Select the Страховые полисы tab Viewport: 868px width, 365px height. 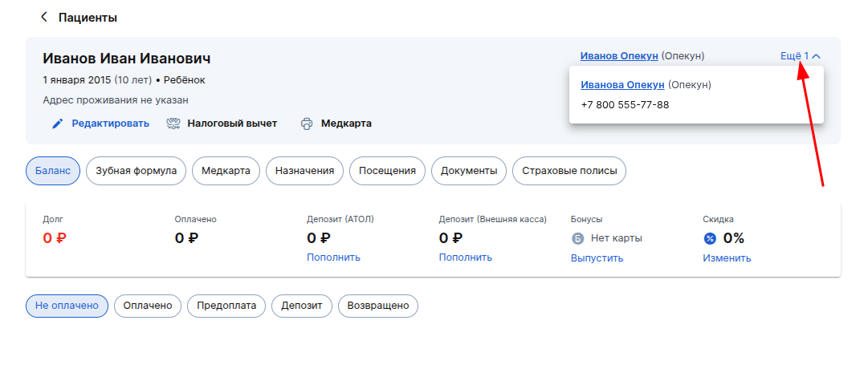[x=569, y=171]
